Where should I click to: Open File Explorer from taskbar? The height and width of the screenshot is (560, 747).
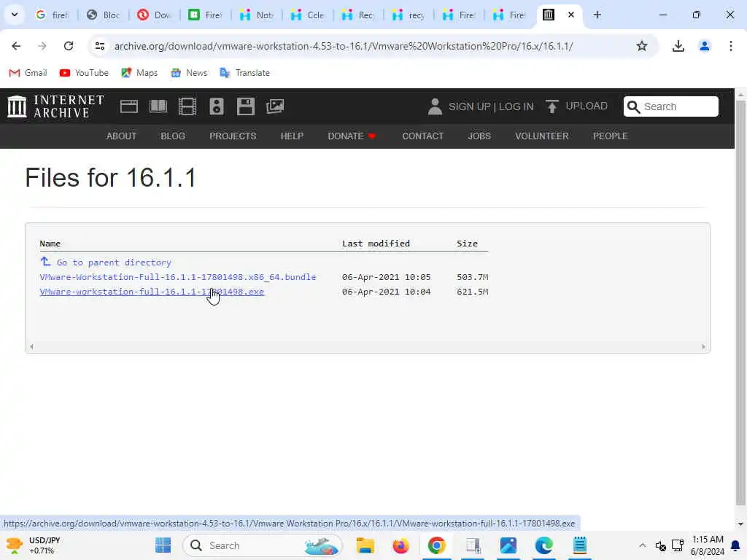click(x=365, y=545)
